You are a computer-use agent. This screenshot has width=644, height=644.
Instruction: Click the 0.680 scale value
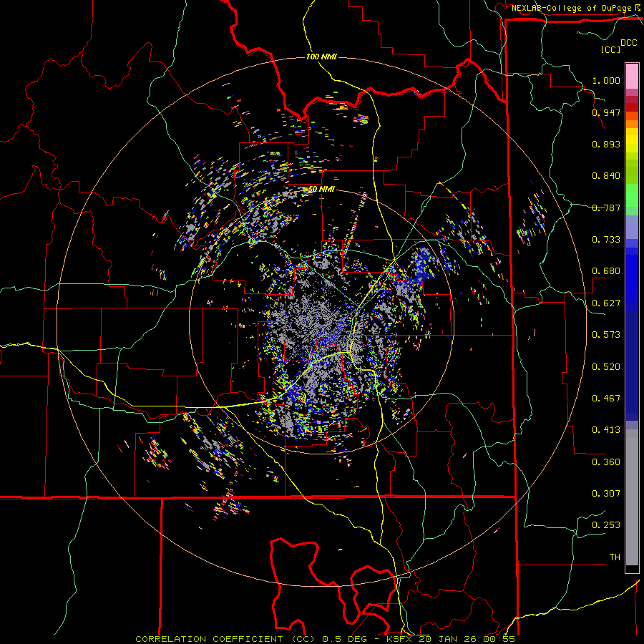606,271
